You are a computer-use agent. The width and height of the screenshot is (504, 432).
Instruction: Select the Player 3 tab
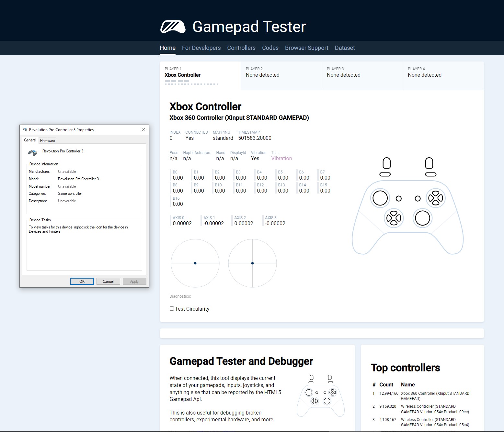[x=362, y=76]
